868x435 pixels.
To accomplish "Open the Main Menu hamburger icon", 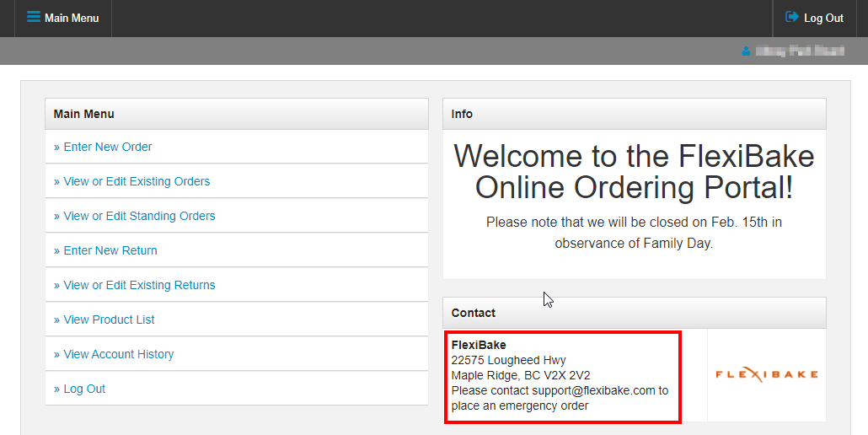I will click(33, 17).
